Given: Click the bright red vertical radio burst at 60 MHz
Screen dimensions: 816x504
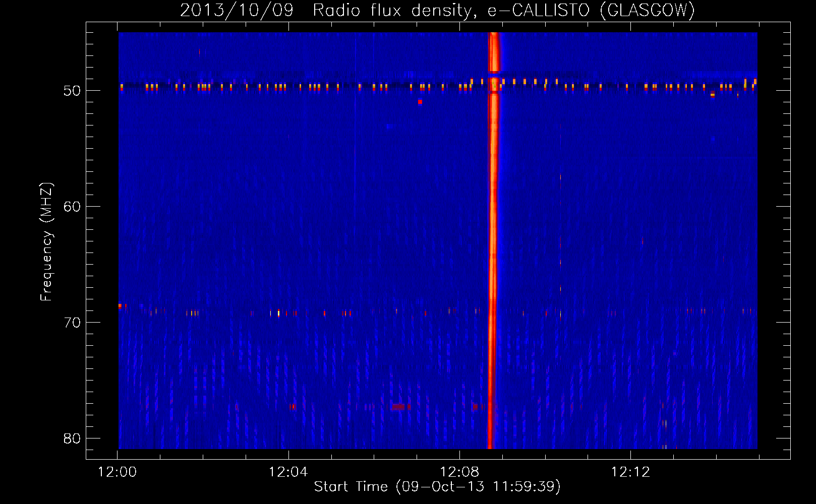Looking at the screenshot, I should click(x=493, y=207).
